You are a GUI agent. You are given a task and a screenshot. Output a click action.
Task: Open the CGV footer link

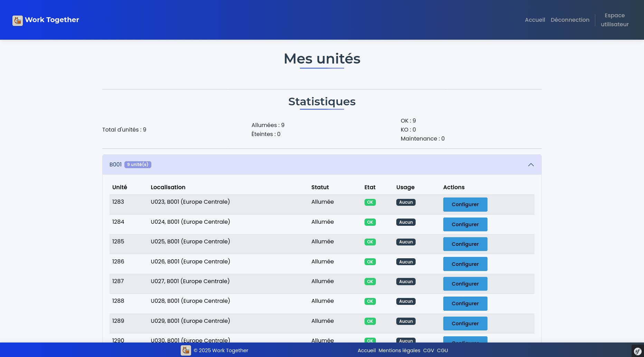coord(428,350)
